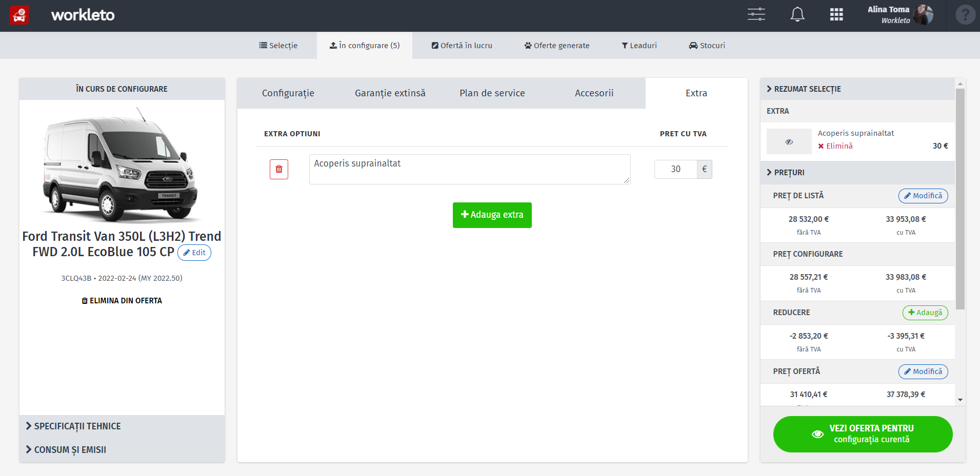This screenshot has width=980, height=476.
Task: Click the offer price 37 378,39 €
Action: [906, 395]
